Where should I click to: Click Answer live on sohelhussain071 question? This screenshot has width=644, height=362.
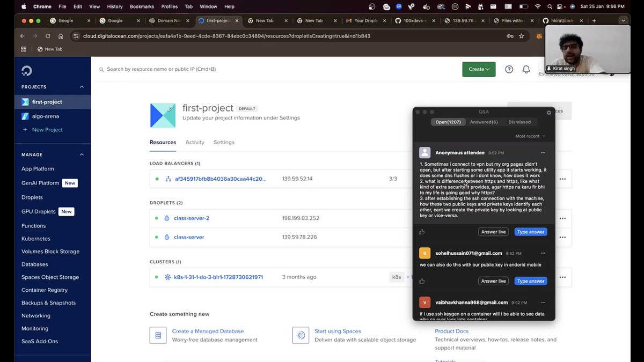pos(493,281)
